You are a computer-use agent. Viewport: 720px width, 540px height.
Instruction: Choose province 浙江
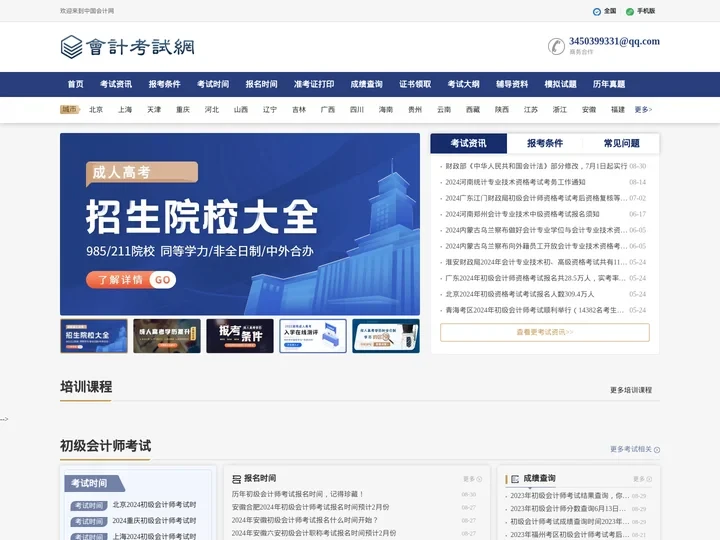(560, 109)
